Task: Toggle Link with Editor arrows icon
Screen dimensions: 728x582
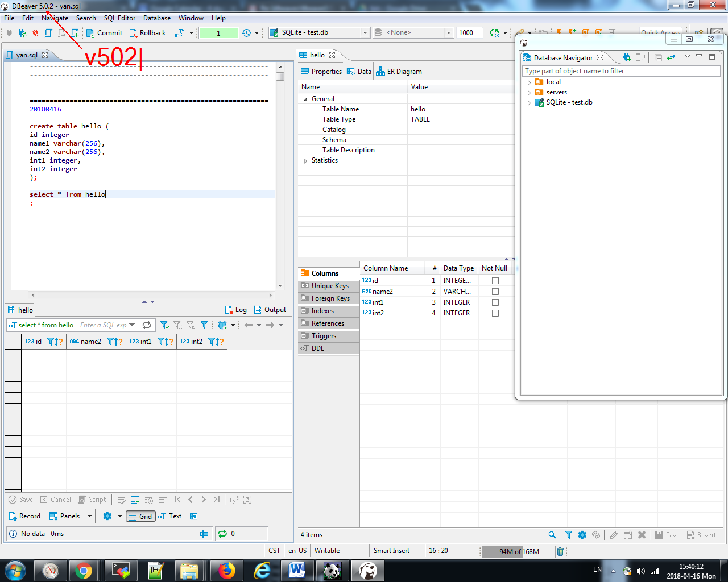Action: point(671,57)
